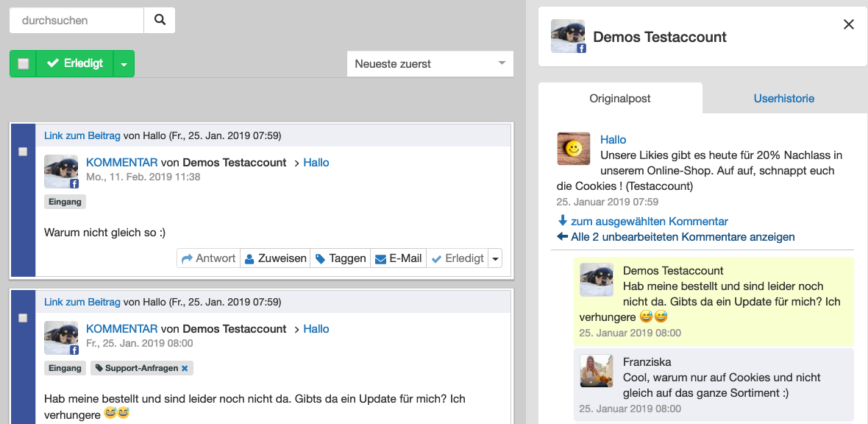
Task: Switch to the Userhistorie tab
Action: (783, 98)
